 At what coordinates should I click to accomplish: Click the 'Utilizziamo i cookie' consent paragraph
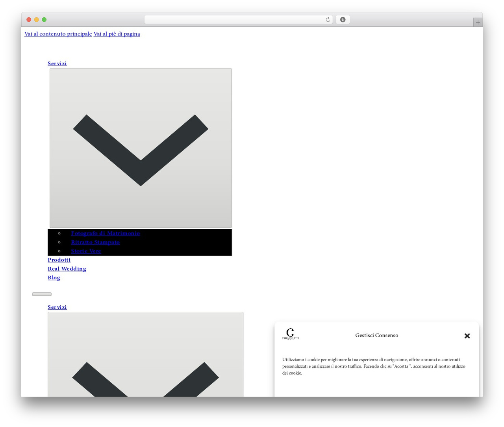pos(374,366)
